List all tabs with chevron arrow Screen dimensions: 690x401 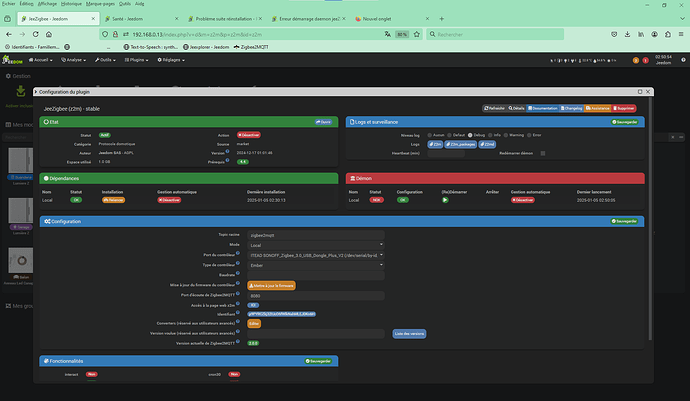682,18
